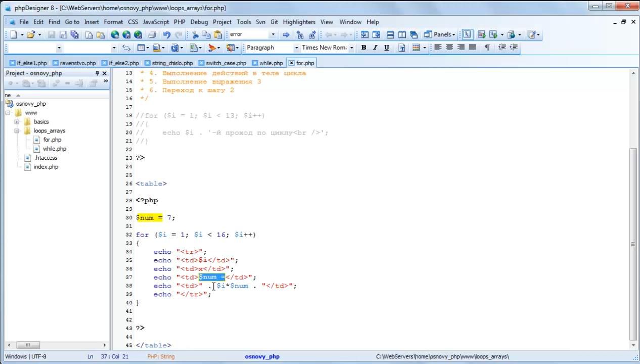Open the Times New Roman font dropdown

(351, 48)
